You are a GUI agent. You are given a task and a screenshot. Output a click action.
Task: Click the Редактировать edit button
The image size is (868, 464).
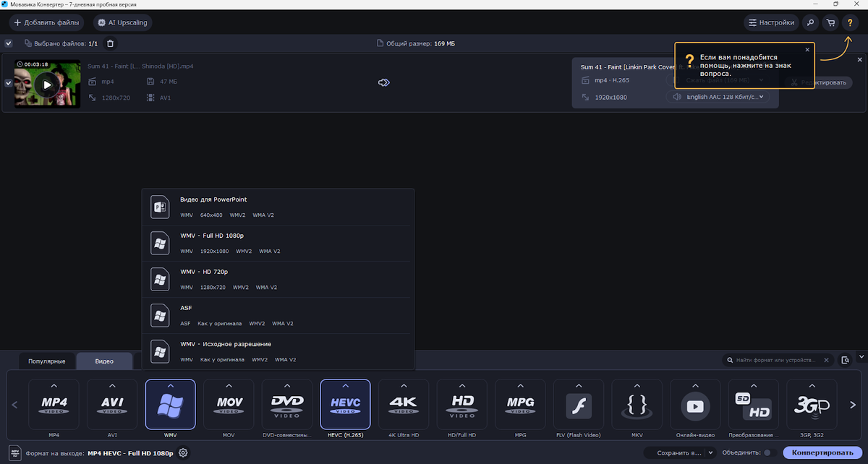(x=818, y=82)
